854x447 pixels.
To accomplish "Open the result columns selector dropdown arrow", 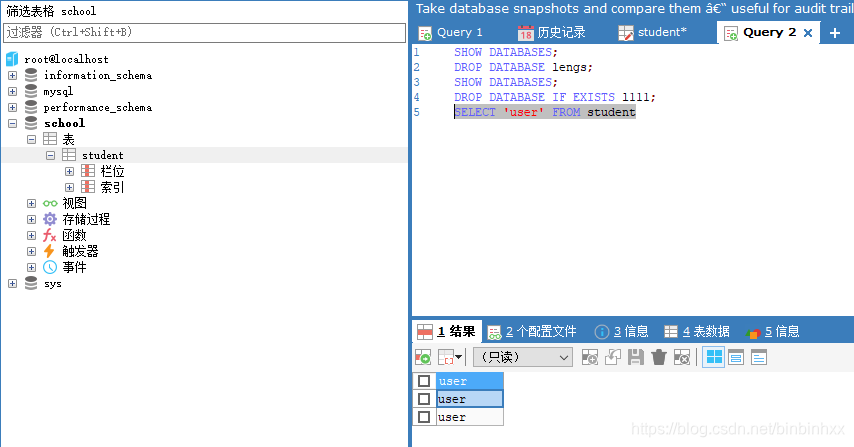I will tap(459, 358).
